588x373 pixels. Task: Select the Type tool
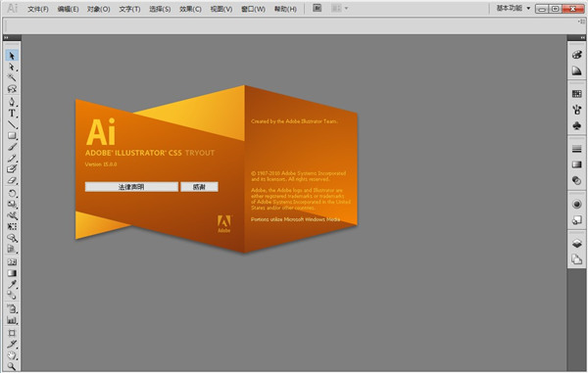pyautogui.click(x=12, y=114)
